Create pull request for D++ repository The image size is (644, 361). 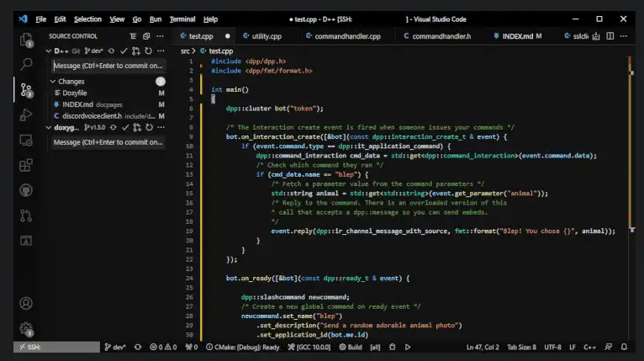(x=136, y=51)
